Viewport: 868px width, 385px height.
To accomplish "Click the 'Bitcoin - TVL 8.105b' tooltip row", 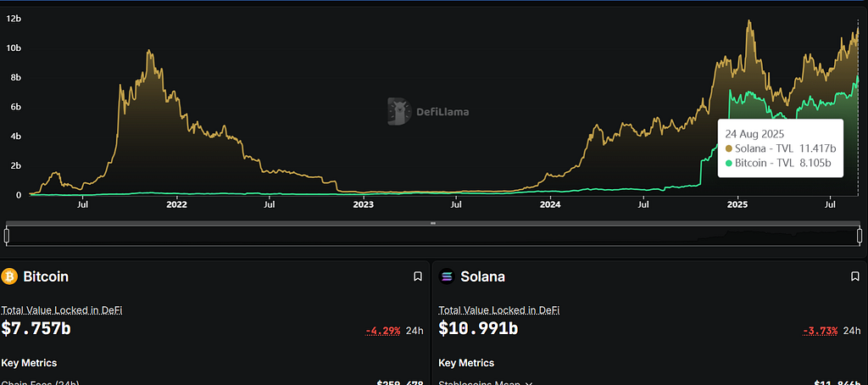I will pos(780,162).
